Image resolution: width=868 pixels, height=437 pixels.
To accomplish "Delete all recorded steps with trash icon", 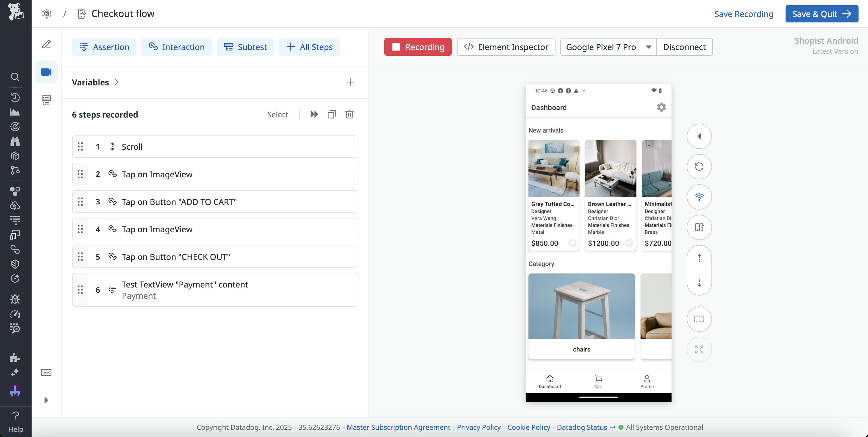I will point(349,114).
